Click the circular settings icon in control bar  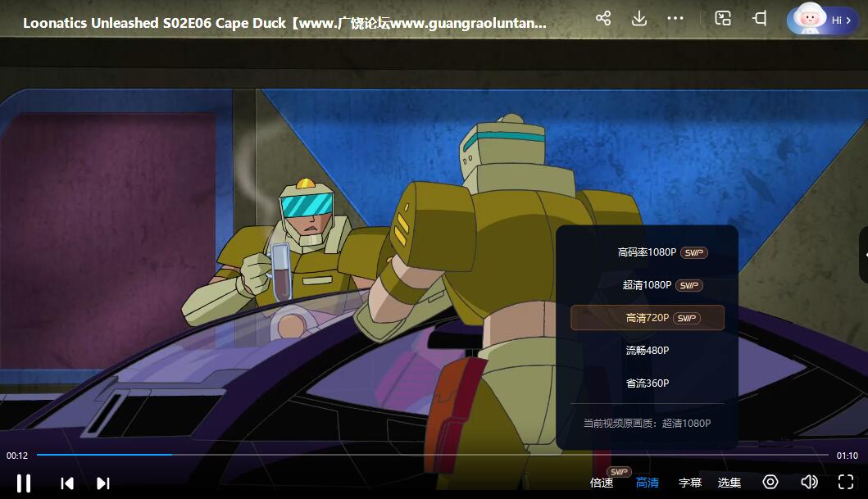770,483
